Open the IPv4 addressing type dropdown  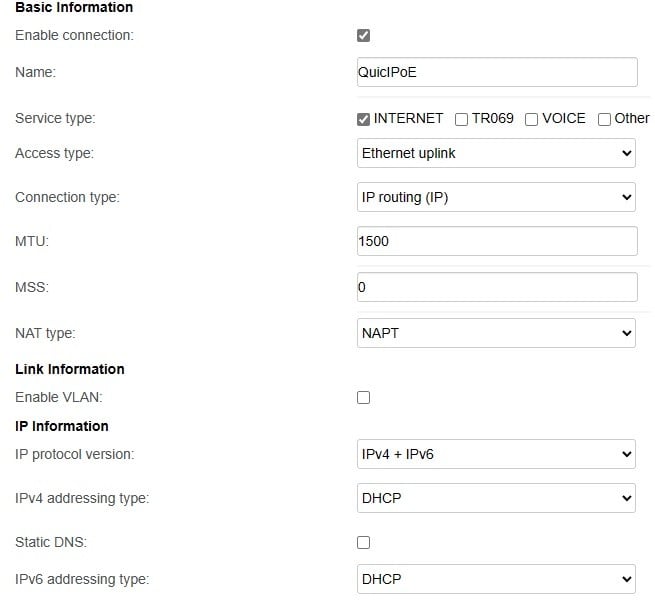(496, 498)
